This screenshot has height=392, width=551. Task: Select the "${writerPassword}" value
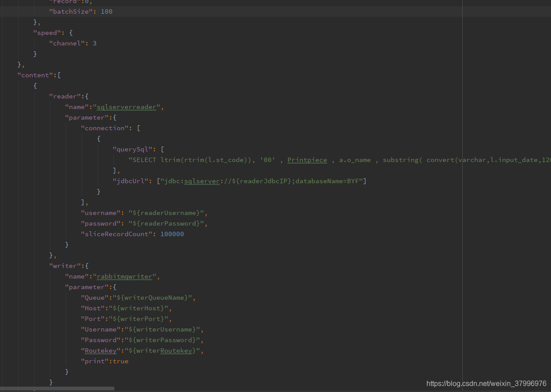click(x=162, y=340)
